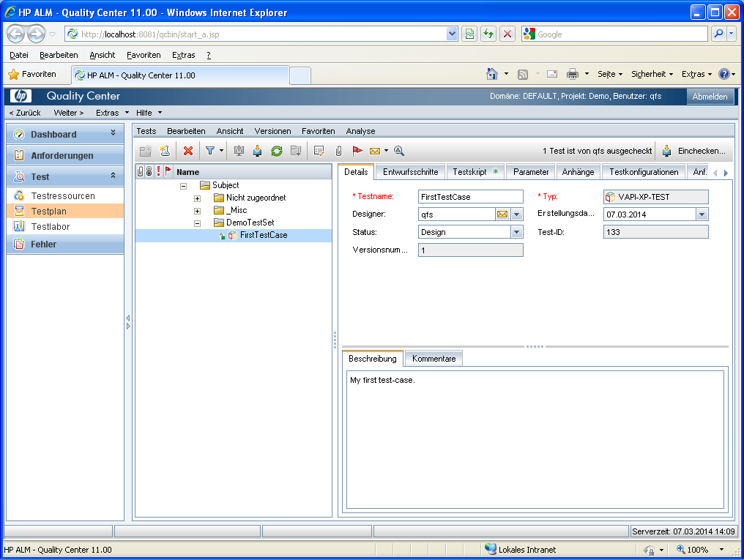Click the Dashboard module icon
The image size is (744, 560).
tap(19, 134)
